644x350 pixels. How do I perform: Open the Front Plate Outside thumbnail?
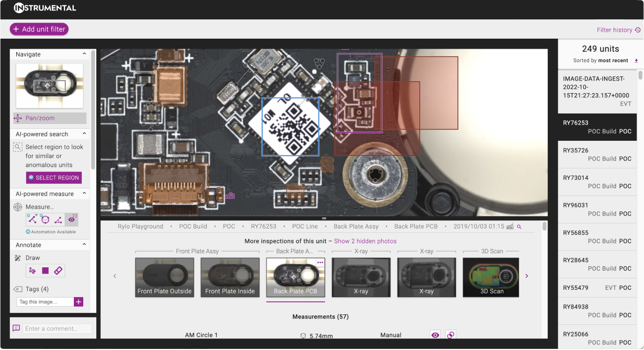pyautogui.click(x=164, y=277)
